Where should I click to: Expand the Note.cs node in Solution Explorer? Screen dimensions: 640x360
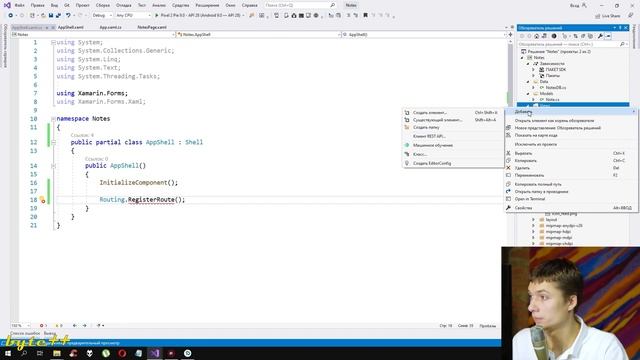533,100
